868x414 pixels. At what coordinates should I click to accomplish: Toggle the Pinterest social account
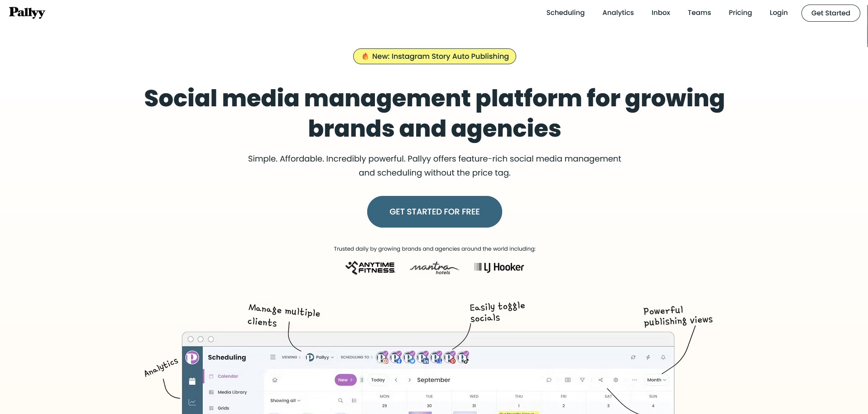pyautogui.click(x=450, y=357)
